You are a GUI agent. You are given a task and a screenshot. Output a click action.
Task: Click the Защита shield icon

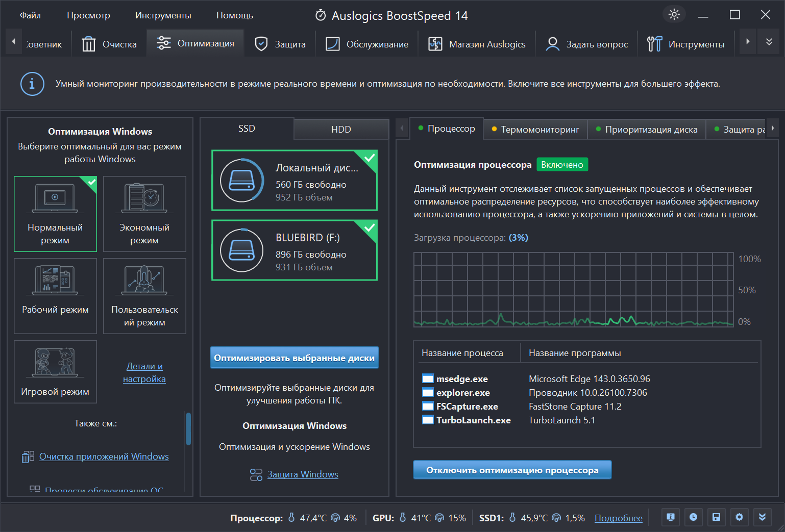tap(261, 44)
